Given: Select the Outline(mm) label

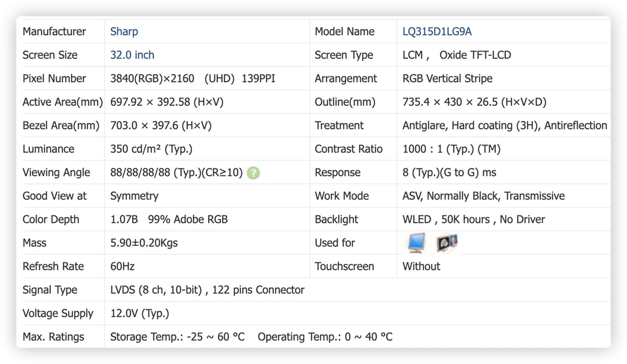Looking at the screenshot, I should [x=345, y=102].
